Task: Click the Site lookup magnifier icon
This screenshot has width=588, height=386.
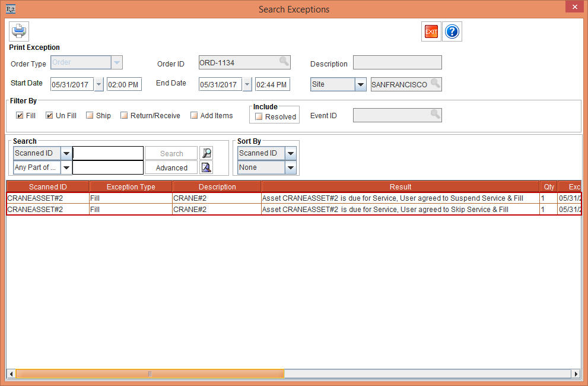Action: pos(436,84)
